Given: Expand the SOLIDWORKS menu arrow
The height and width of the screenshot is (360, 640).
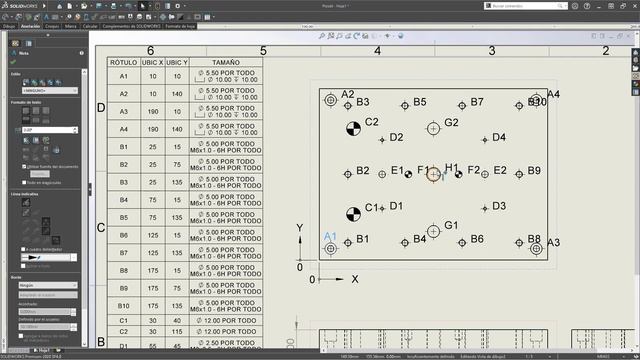Looking at the screenshot, I should point(44,6).
